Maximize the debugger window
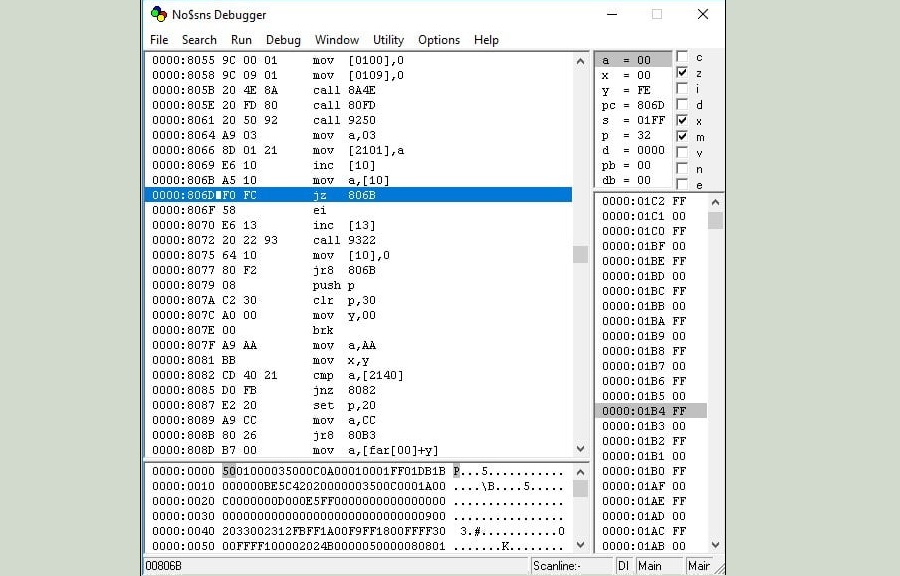The image size is (900, 576). coord(657,15)
